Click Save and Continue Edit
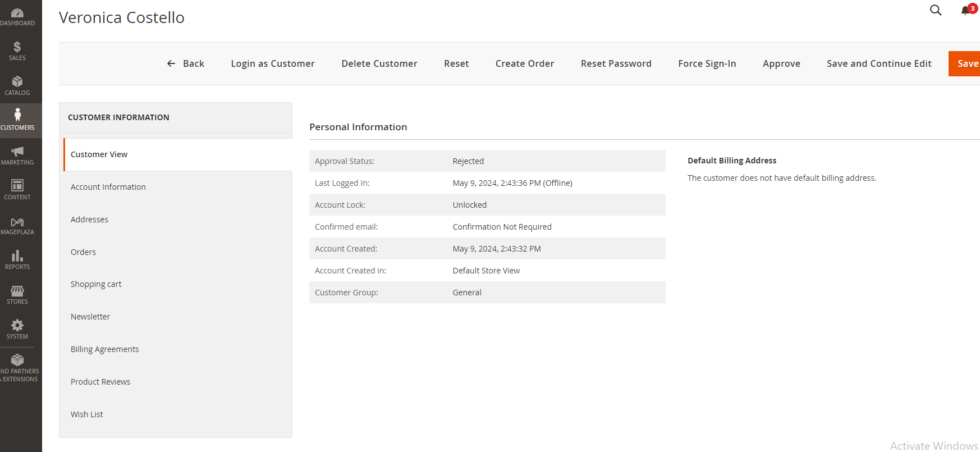Viewport: 980px width, 452px height. pos(879,63)
